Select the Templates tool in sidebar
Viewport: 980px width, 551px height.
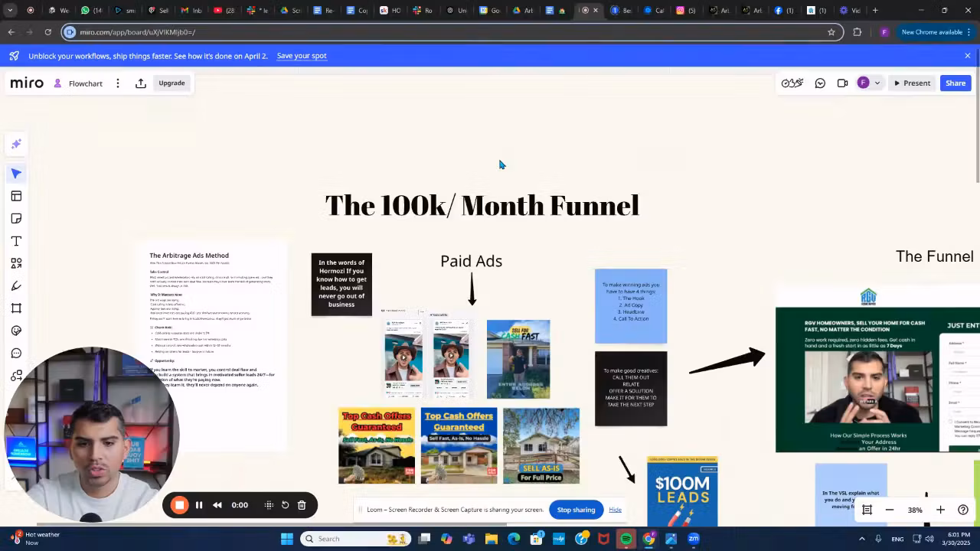tap(16, 197)
